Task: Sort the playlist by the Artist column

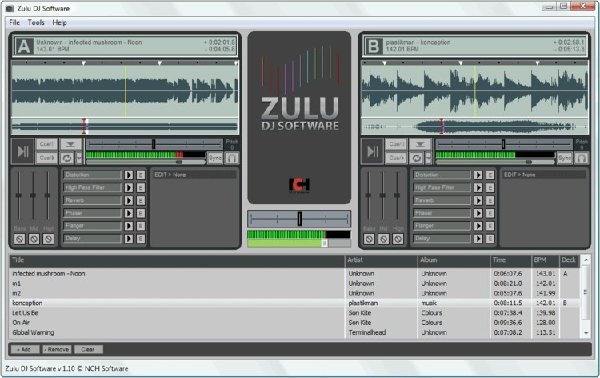Action: click(381, 261)
